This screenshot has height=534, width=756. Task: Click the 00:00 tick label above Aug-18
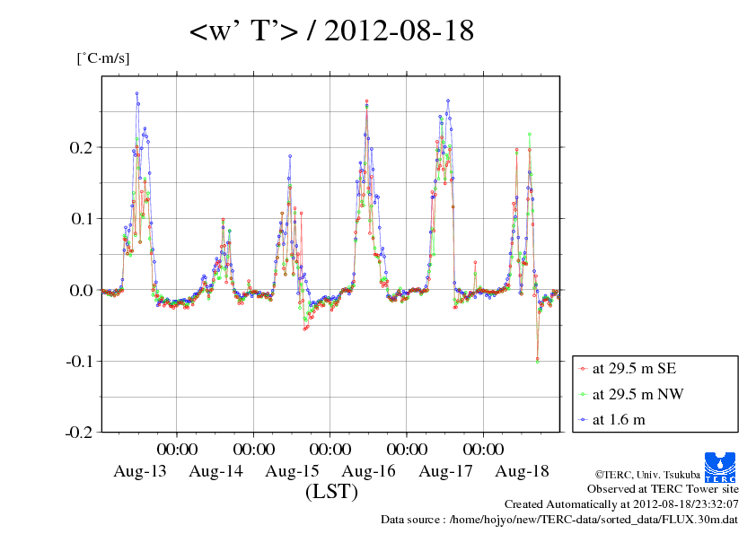pos(483,449)
